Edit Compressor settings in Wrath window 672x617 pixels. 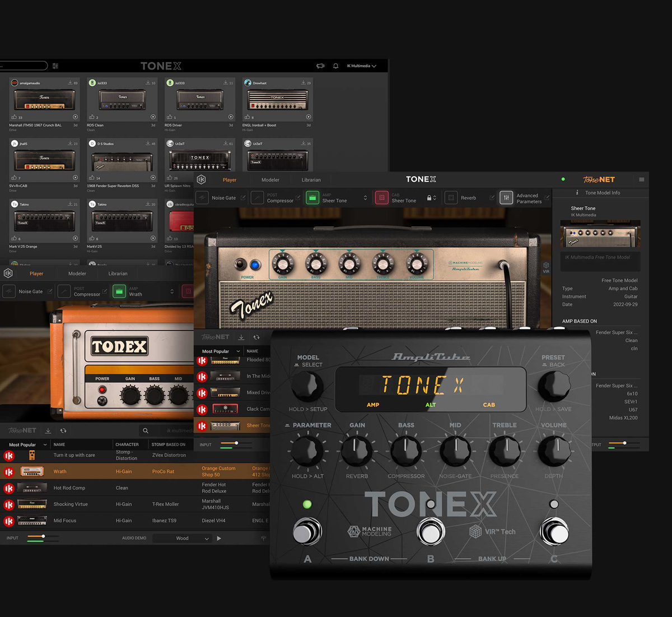tap(105, 291)
